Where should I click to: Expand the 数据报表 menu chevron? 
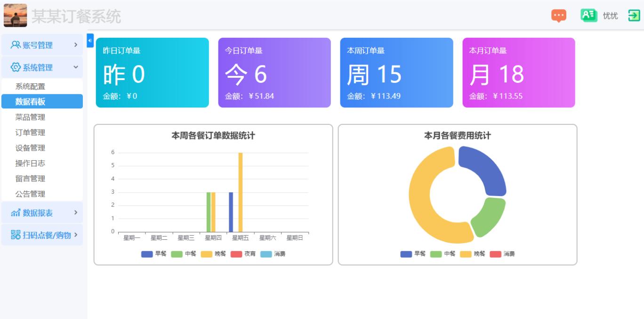(x=76, y=213)
